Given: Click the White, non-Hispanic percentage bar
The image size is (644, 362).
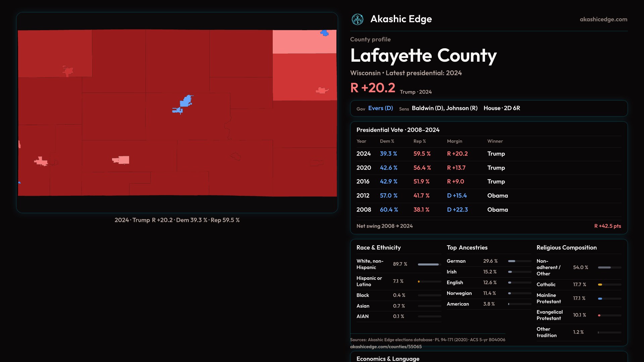Looking at the screenshot, I should (x=429, y=264).
